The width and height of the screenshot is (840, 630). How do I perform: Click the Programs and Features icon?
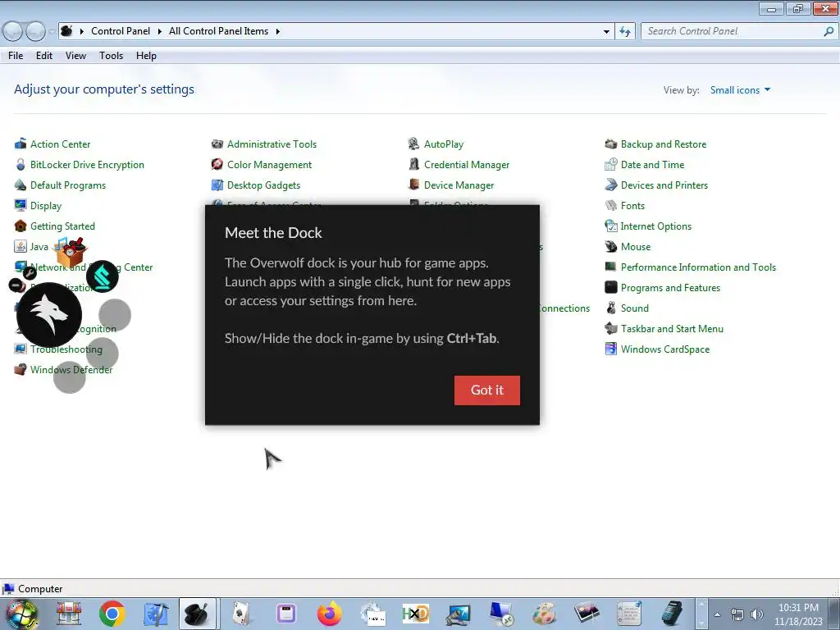pyautogui.click(x=610, y=287)
